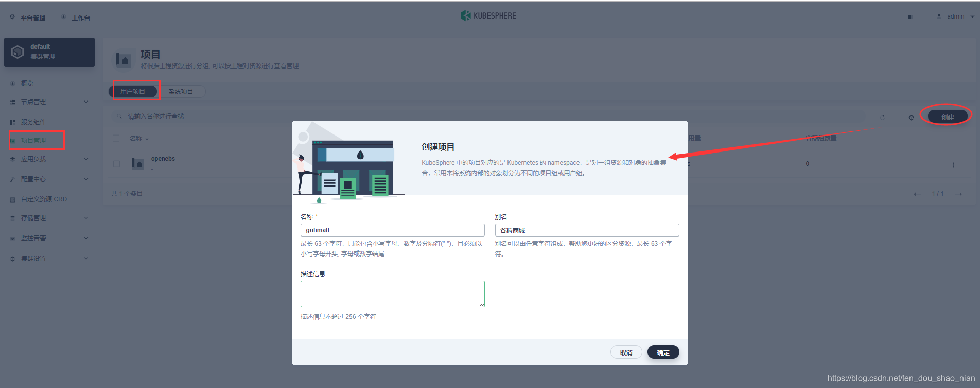Select 项目管理 in the sidebar
The height and width of the screenshot is (388, 980).
click(33, 140)
